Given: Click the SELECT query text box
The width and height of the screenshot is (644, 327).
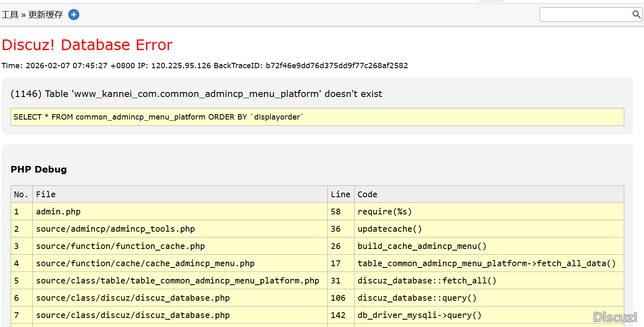Looking at the screenshot, I should [x=317, y=117].
